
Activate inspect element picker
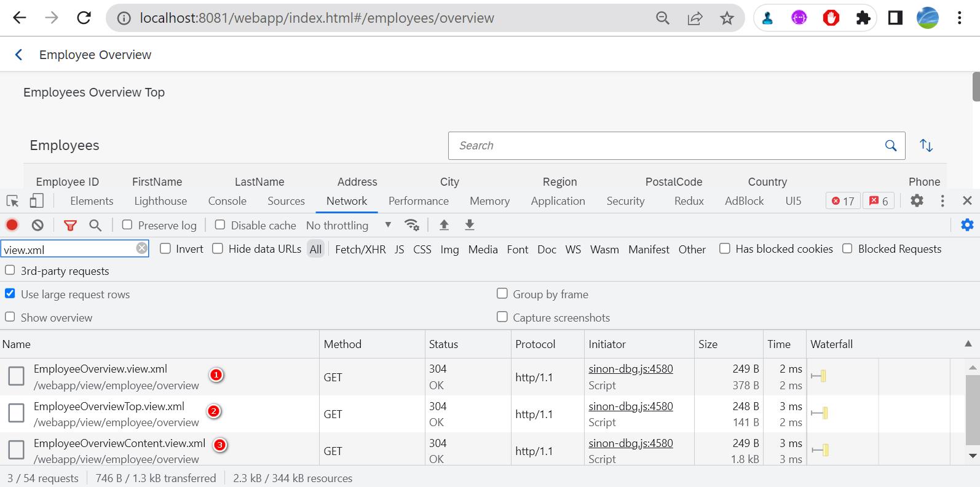12,201
